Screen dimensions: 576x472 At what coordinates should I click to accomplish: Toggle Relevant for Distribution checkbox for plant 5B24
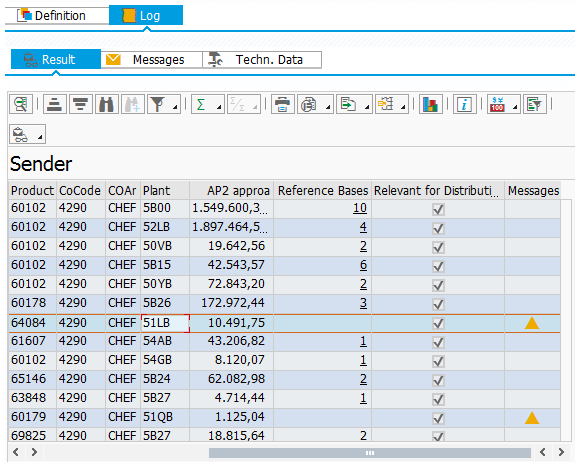[438, 380]
